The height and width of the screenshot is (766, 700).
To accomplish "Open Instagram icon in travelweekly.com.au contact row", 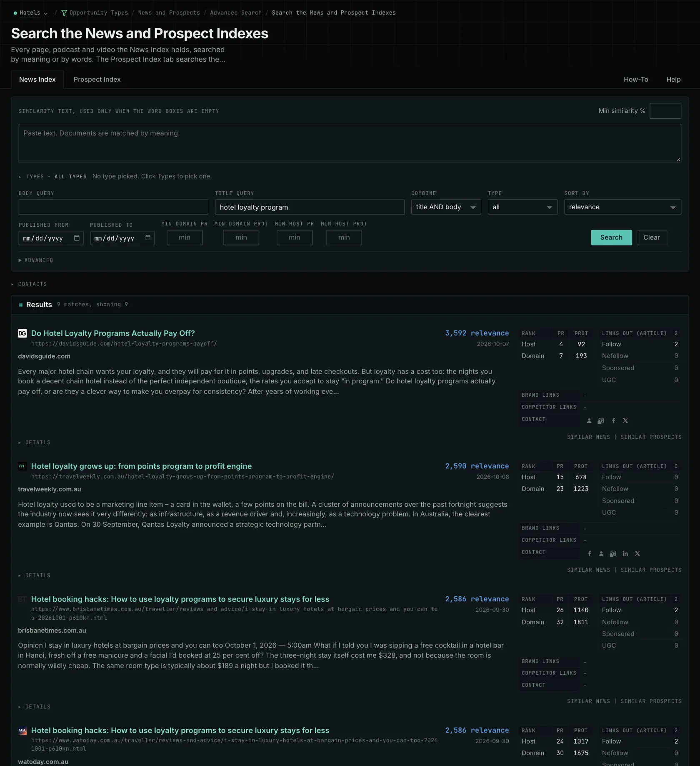I will point(613,554).
